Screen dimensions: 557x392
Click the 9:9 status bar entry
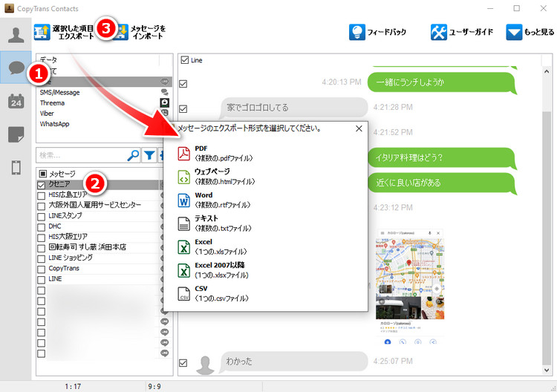(x=154, y=386)
